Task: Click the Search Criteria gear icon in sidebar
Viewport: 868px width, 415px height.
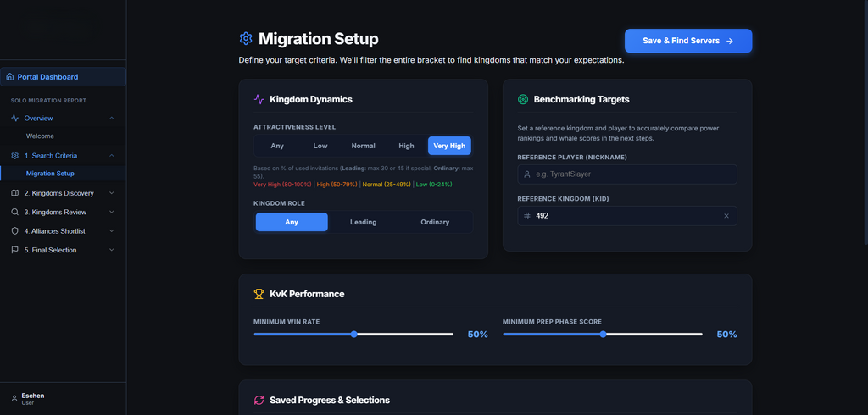Action: 15,156
